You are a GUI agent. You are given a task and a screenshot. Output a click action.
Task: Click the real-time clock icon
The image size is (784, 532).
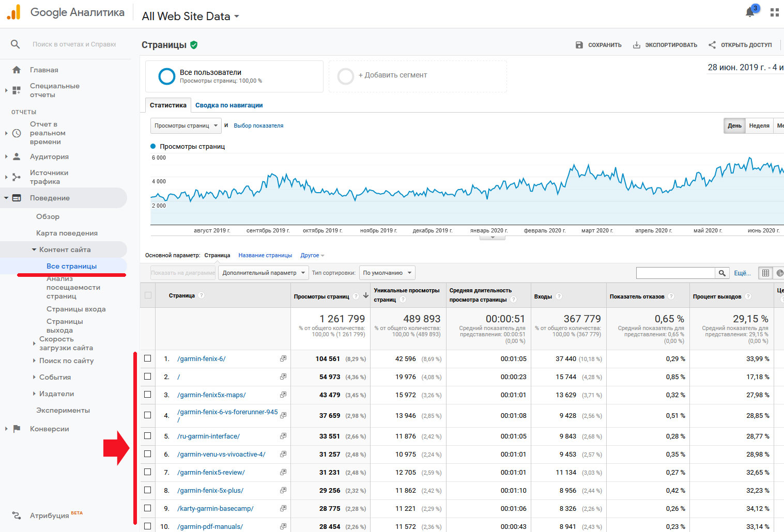pos(17,133)
